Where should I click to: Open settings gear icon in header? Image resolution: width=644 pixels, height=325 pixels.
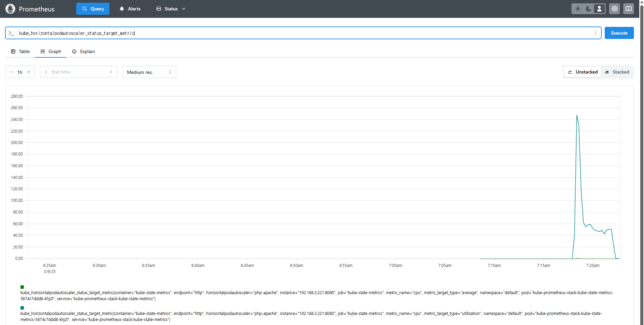614,9
